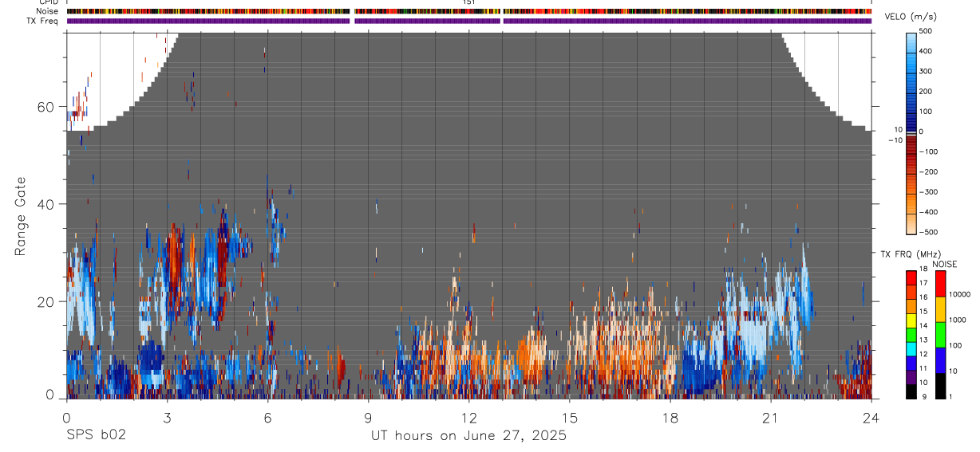Image resolution: width=980 pixels, height=452 pixels.
Task: Click the cyan TX FRQ legend swatch
Action: point(911,349)
